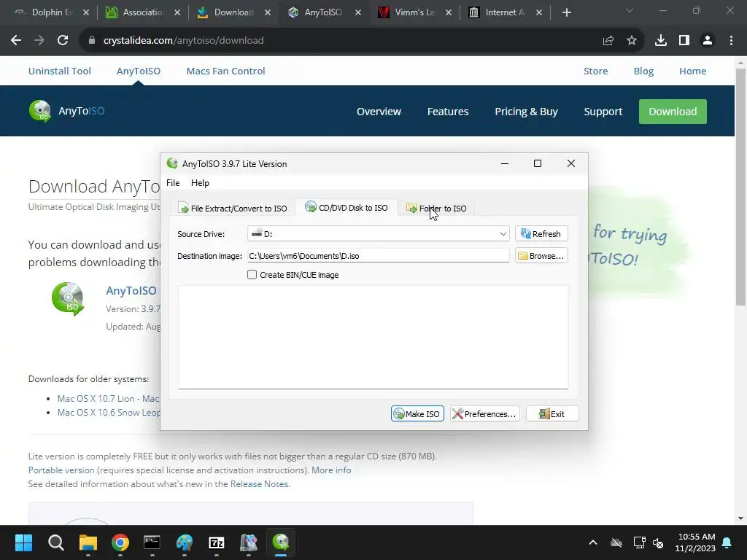Click the Refresh drives button
The height and width of the screenshot is (560, 747).
click(541, 234)
